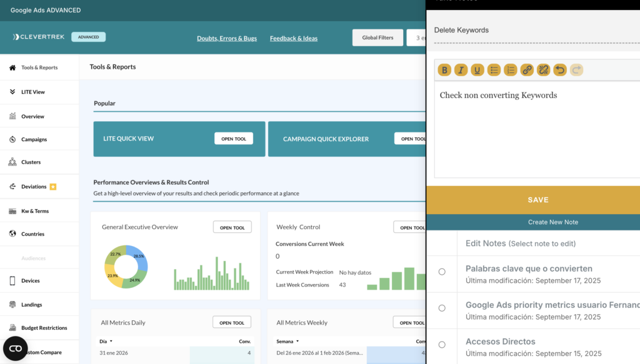Toggle bold formatting in note editor

444,70
